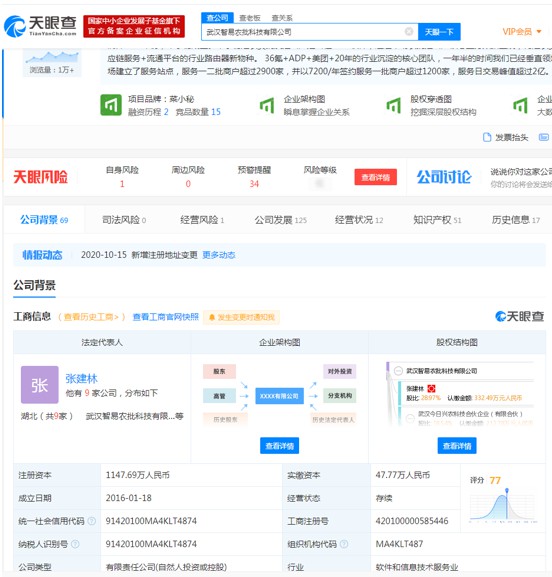Click the Tianyancha logo icon
552x577 pixels.
point(15,26)
